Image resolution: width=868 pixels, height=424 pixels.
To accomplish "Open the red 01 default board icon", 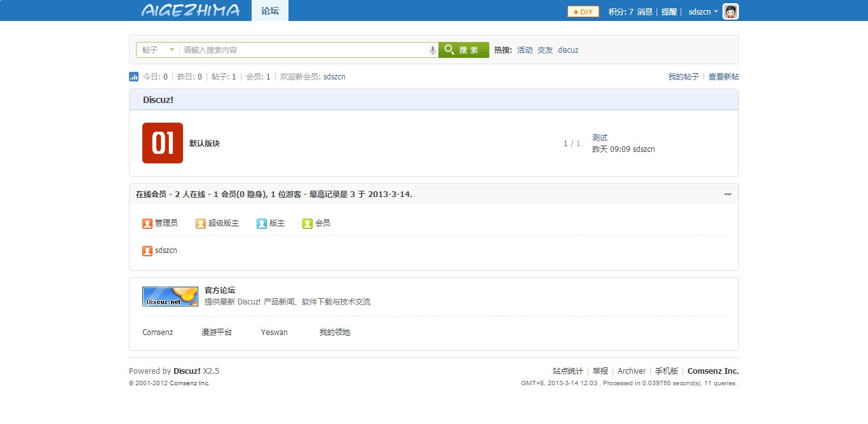I will [x=163, y=143].
